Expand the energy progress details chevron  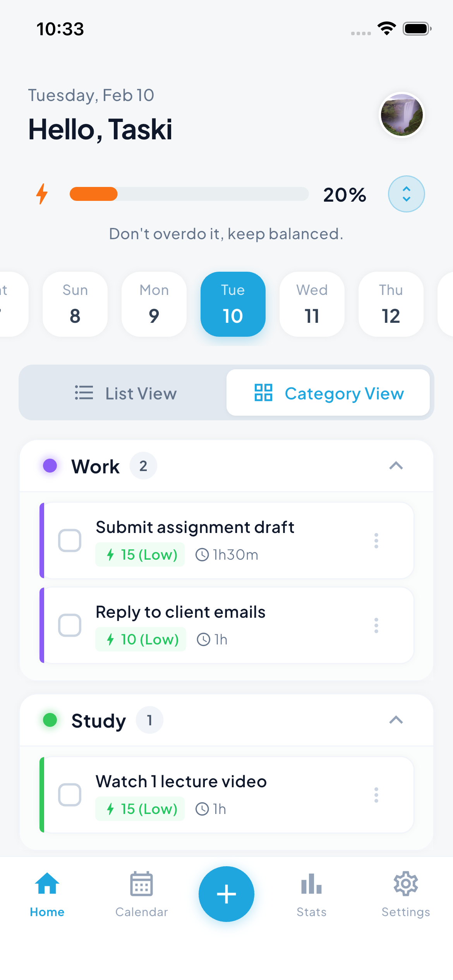406,194
